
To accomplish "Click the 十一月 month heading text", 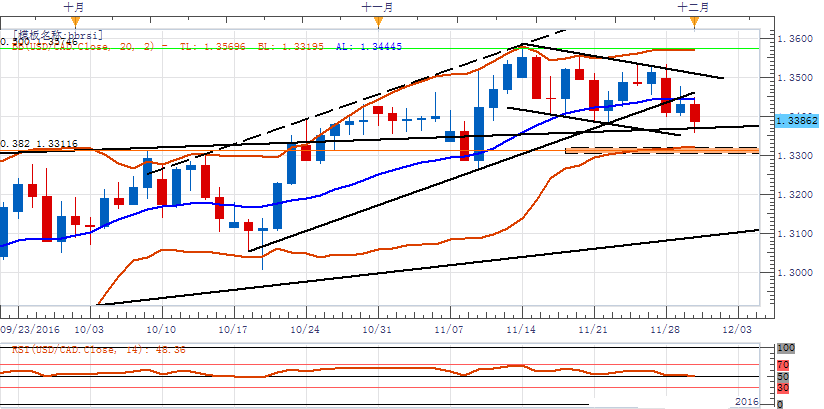I will pos(377,7).
